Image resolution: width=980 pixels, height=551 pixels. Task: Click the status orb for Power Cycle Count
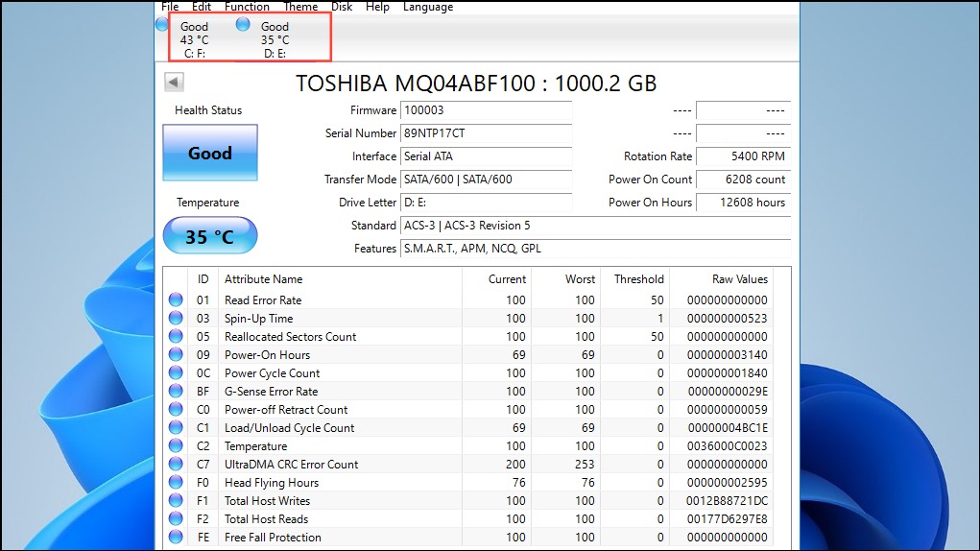[x=176, y=372]
